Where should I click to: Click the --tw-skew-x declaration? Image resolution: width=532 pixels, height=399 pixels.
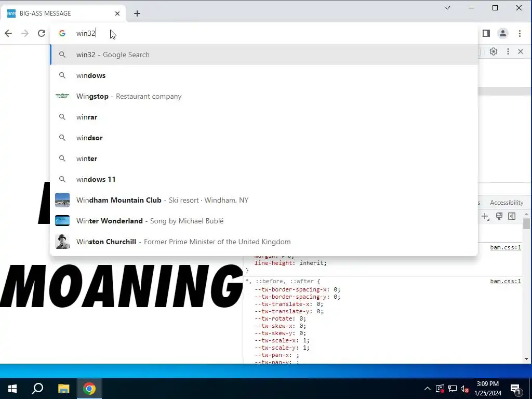click(x=280, y=326)
